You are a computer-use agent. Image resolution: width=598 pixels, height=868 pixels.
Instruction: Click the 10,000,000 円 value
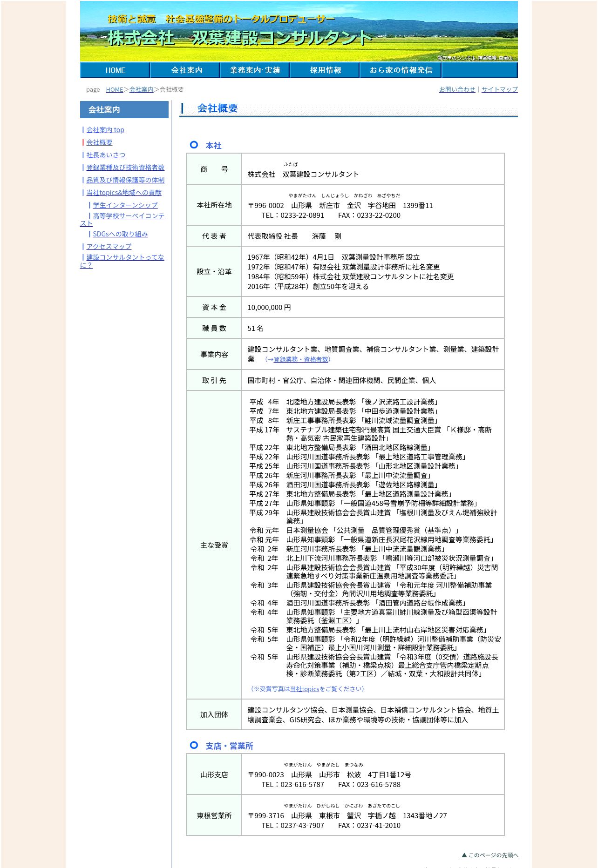tap(269, 308)
